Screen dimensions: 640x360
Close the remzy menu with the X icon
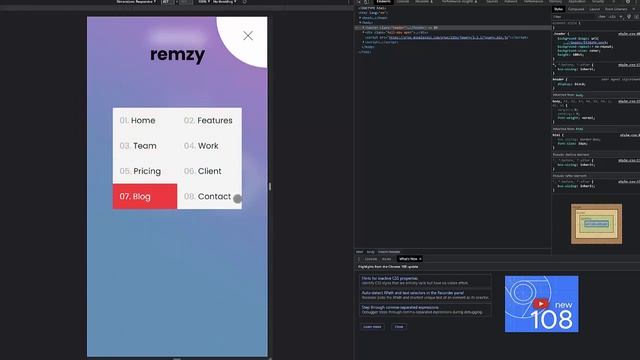tap(248, 36)
